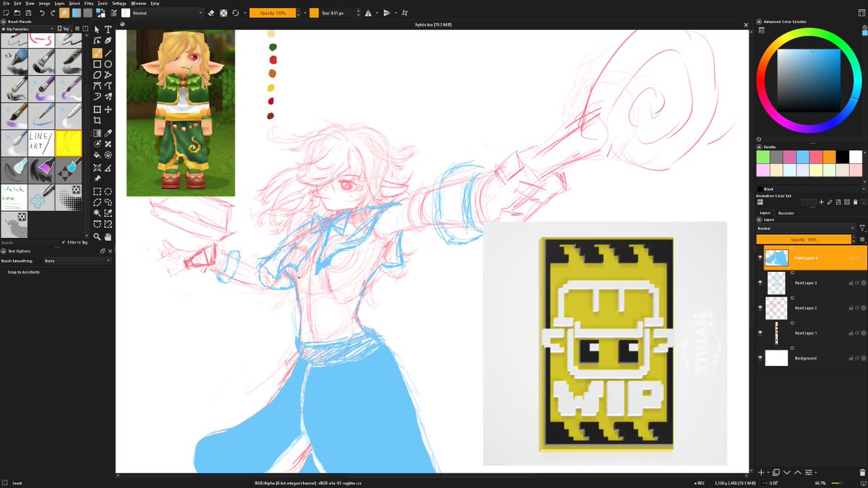The image size is (868, 488).
Task: Pick the Ellipse tool
Action: pyautogui.click(x=108, y=64)
